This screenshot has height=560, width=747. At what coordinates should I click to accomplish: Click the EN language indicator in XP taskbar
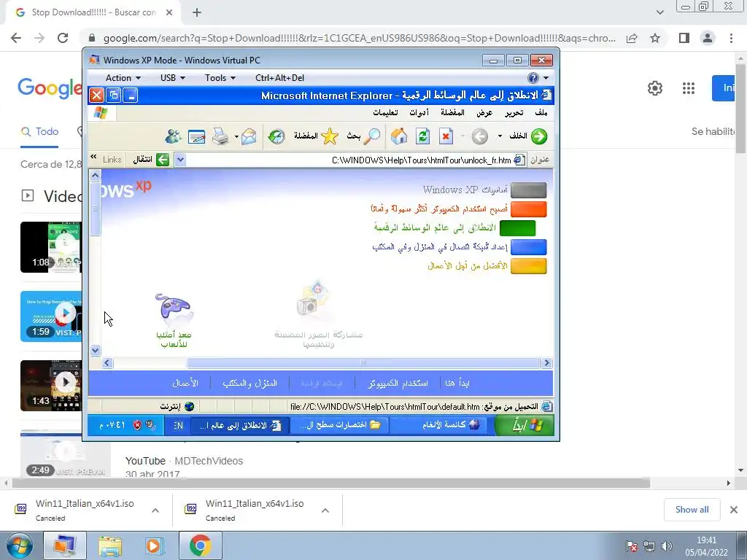pos(178,425)
